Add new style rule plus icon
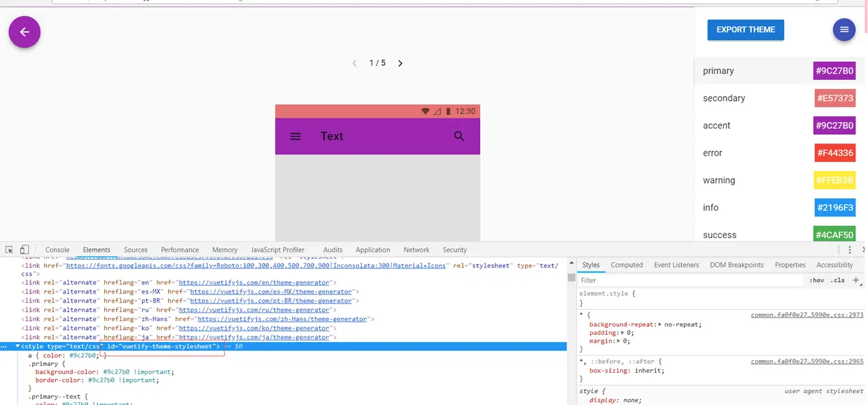This screenshot has width=868, height=405. point(855,280)
